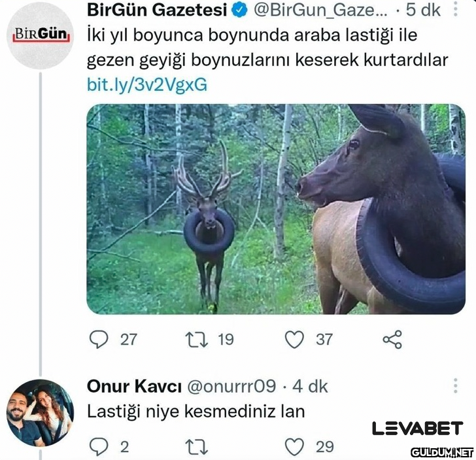Click the @BirGun_Gaze handle
476x460 pixels.
click(320, 10)
